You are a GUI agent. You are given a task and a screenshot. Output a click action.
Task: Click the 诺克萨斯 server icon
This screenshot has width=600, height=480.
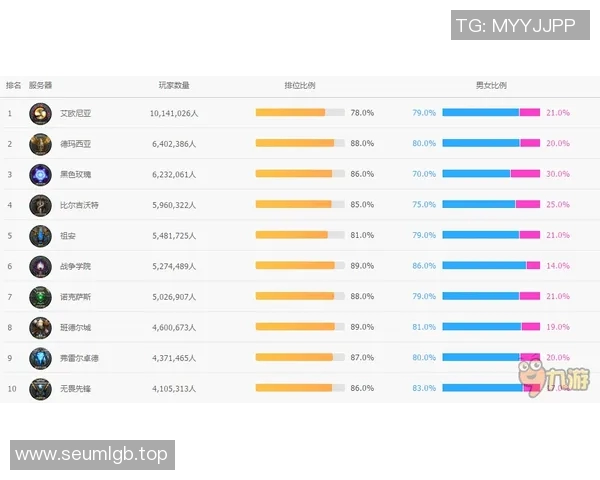coord(40,297)
